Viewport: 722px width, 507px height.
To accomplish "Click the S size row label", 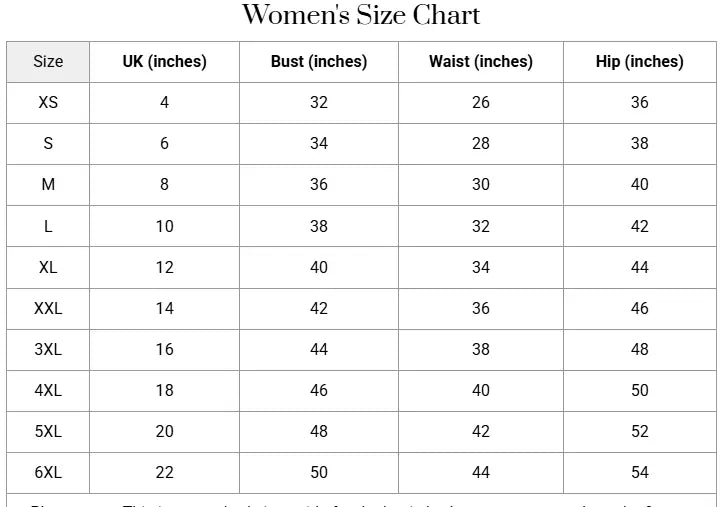I will [48, 144].
